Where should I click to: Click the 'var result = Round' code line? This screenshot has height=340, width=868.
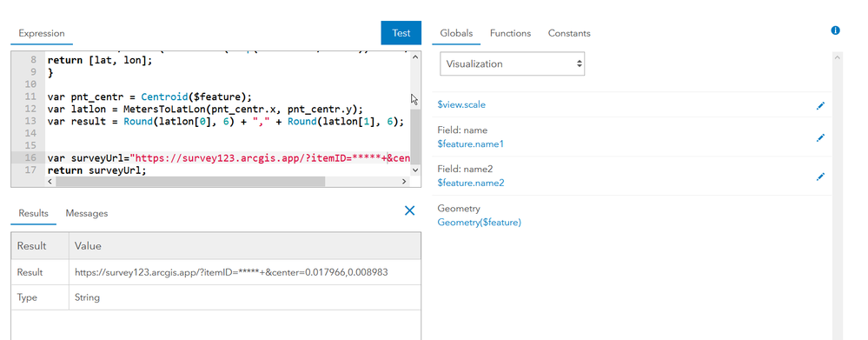tap(226, 121)
